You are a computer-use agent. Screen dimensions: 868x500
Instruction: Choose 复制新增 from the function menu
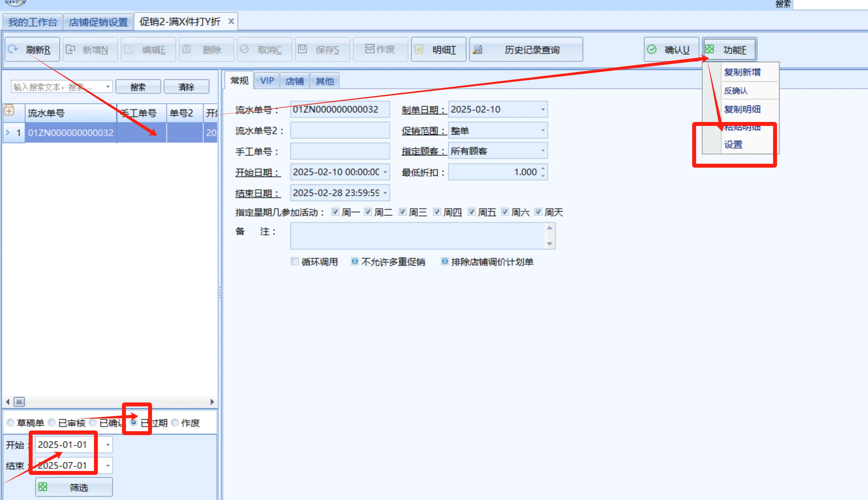point(742,72)
